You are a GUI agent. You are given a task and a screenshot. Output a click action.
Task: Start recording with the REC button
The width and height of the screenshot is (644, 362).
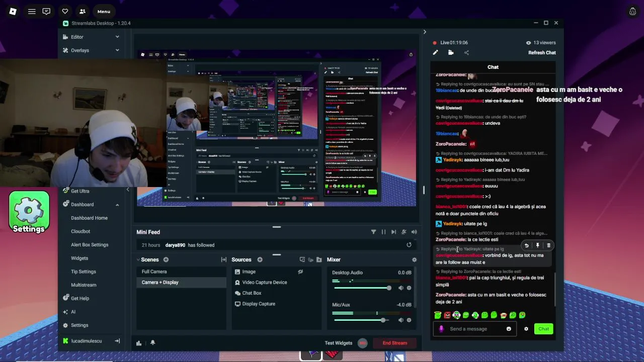click(x=362, y=343)
